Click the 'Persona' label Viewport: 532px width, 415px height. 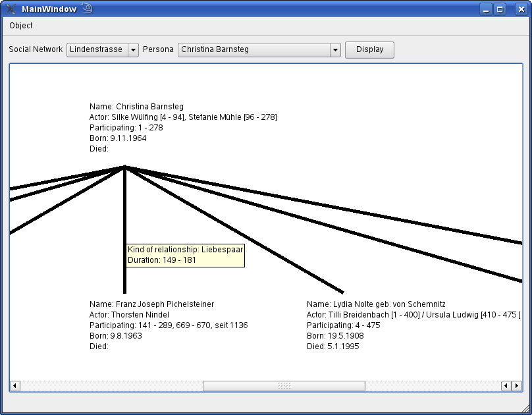coord(158,49)
